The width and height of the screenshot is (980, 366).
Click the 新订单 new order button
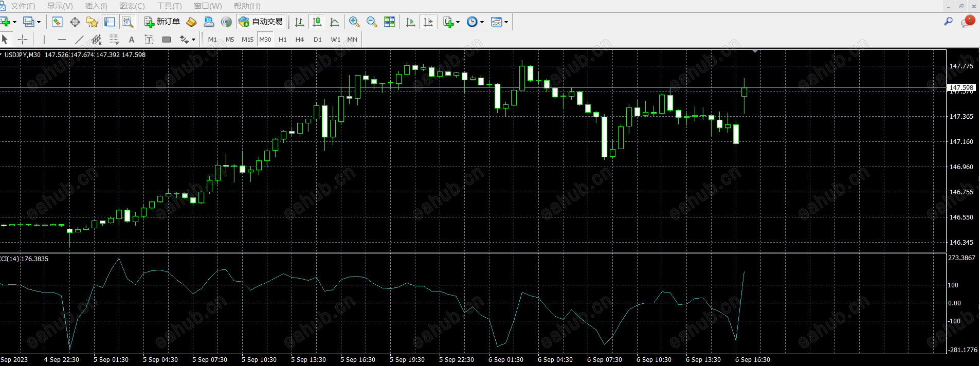point(162,22)
